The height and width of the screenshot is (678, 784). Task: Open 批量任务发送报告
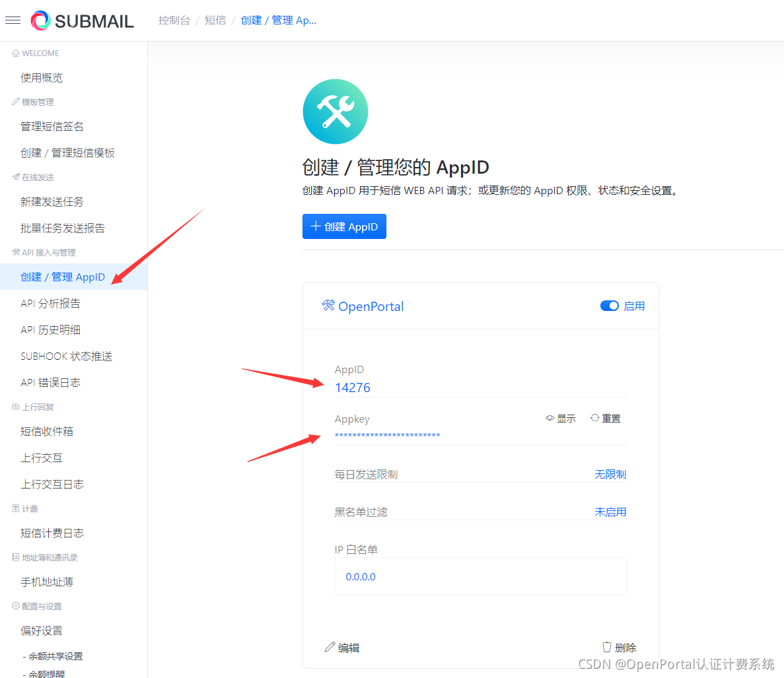click(x=63, y=228)
